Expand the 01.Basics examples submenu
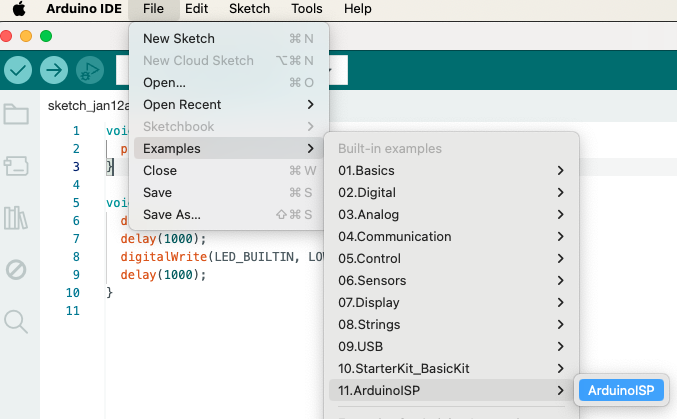This screenshot has height=419, width=677. 451,171
